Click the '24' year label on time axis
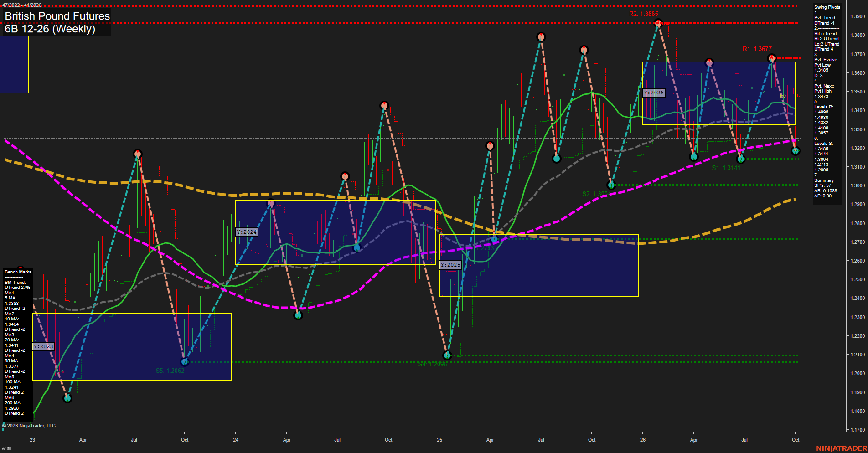This screenshot has height=453, width=868. coord(236,440)
